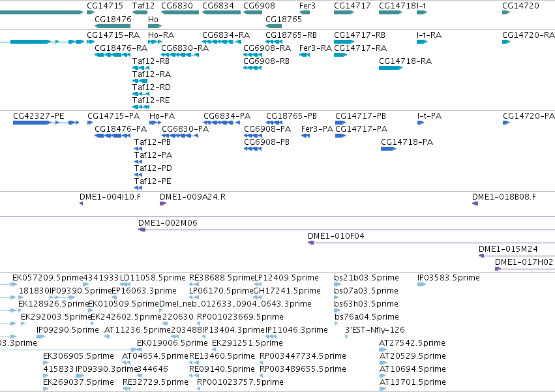Screen dimensions: 555x392
Task: Click transcript Taf12-RB
Action: tap(151, 61)
